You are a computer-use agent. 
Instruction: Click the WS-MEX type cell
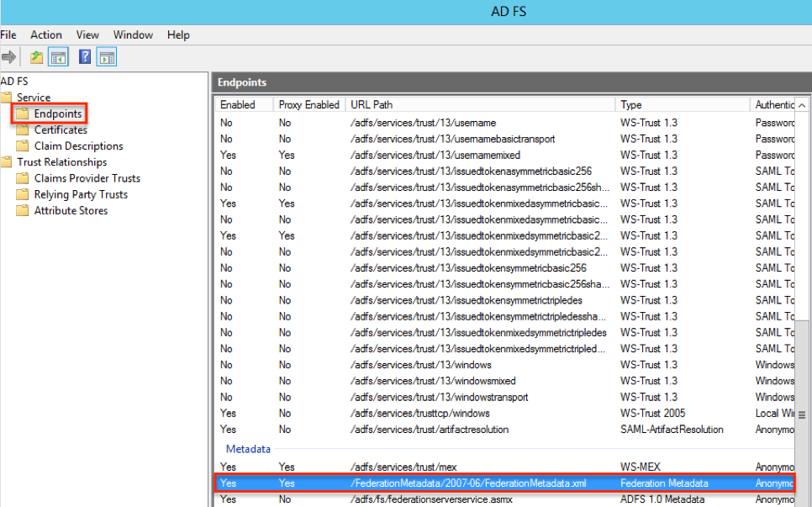pos(640,467)
